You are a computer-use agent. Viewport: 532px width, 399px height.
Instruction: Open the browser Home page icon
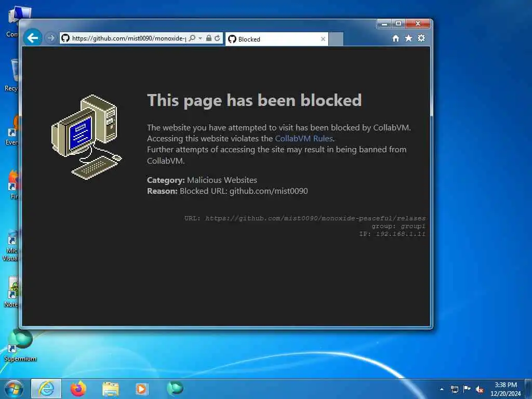click(395, 38)
